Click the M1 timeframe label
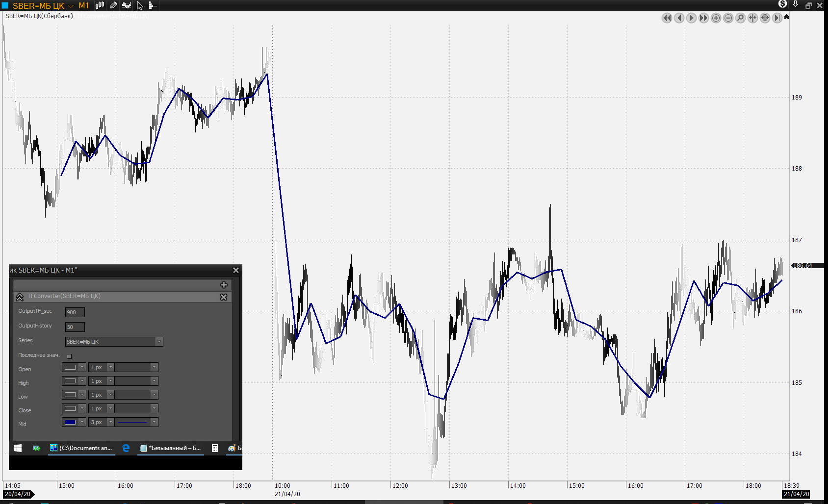 pyautogui.click(x=84, y=6)
